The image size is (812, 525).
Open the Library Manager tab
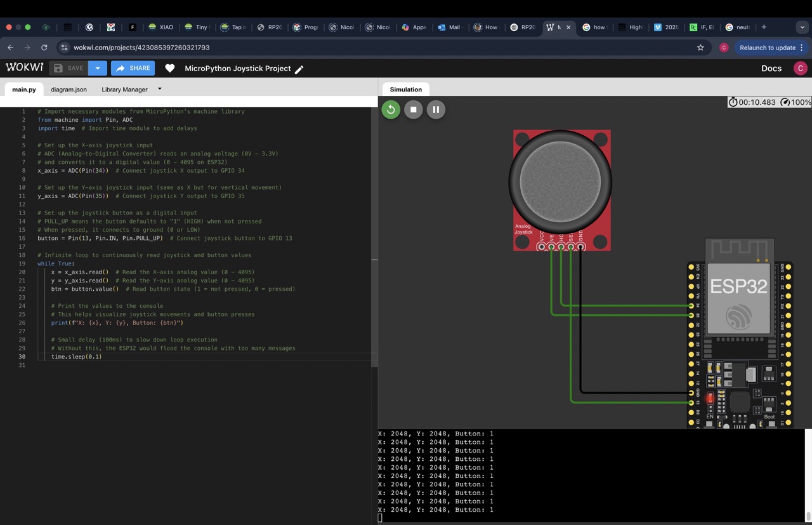[124, 90]
